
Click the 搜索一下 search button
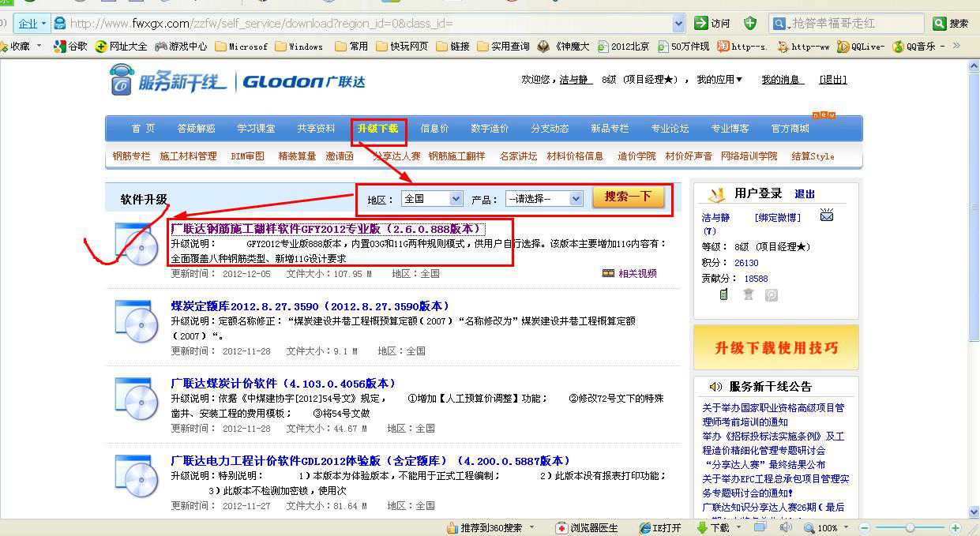[629, 197]
